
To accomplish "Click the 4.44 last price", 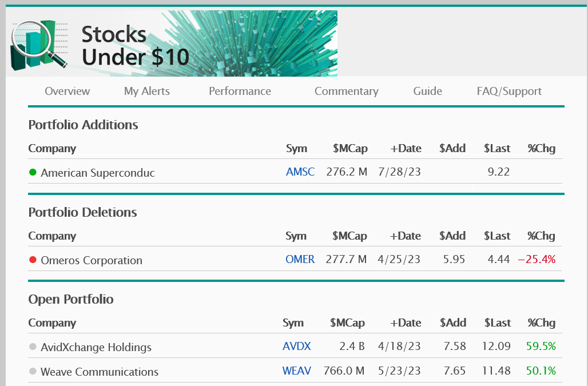I will (x=498, y=259).
